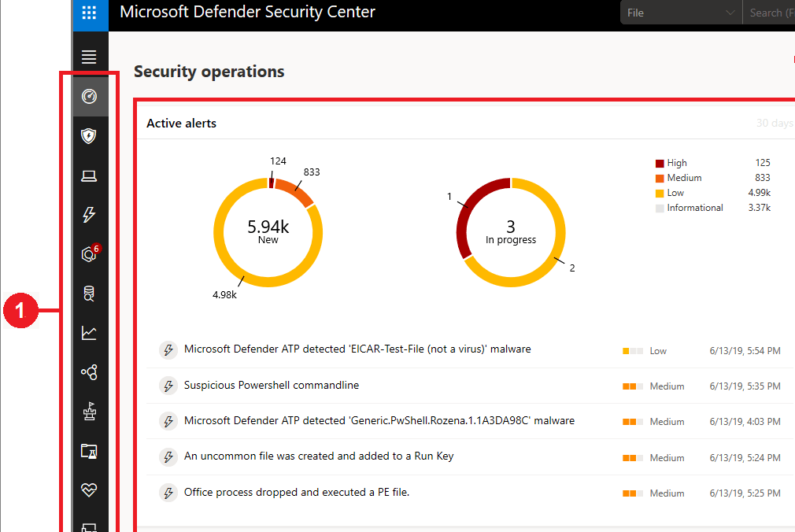The height and width of the screenshot is (532, 795).
Task: Click Low severity label on EICAR alert row
Action: 658,351
